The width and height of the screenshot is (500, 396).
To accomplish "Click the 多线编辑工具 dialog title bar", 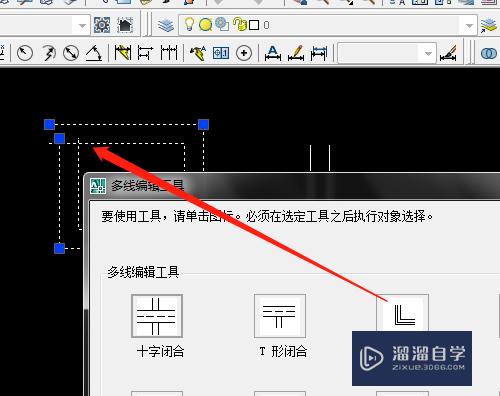I will click(293, 186).
